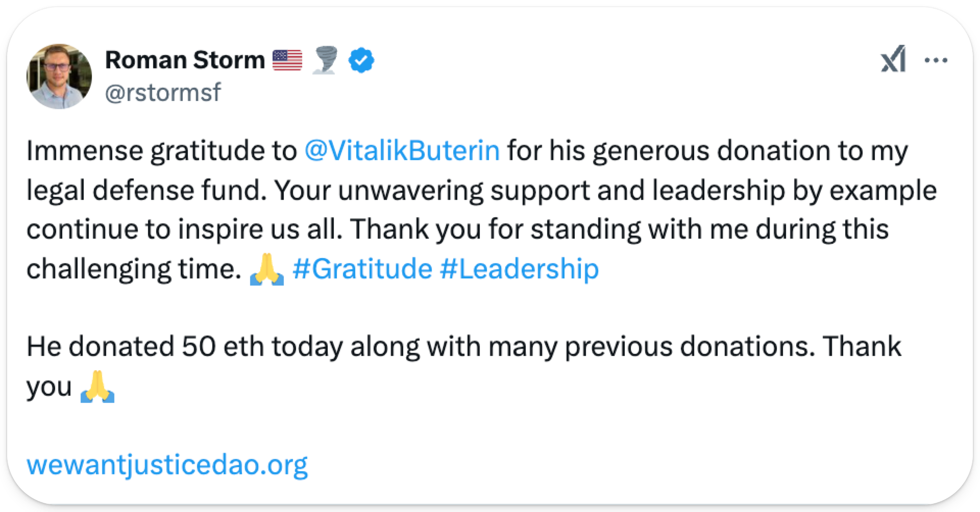The width and height of the screenshot is (980, 512).
Task: Click the "50 eth" amount text
Action: click(223, 347)
